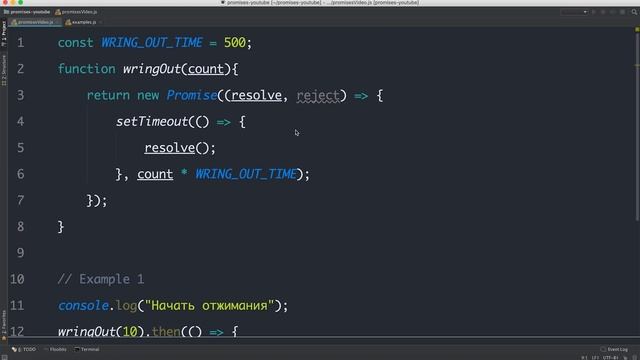
Task: Click the WRING_OUT_TIME constant on line 1
Action: [152, 42]
